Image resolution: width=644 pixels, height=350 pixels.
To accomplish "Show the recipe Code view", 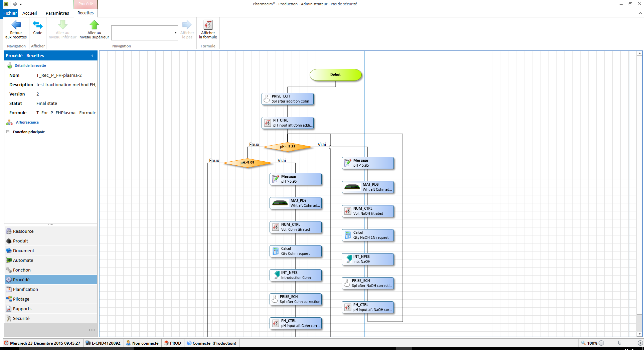I will point(38,27).
